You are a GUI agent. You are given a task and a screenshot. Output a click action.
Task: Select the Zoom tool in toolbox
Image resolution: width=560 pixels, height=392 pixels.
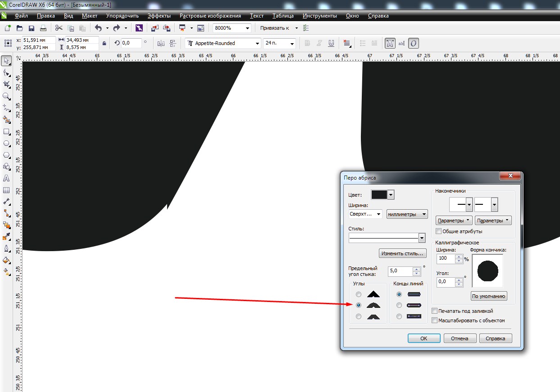pyautogui.click(x=6, y=96)
